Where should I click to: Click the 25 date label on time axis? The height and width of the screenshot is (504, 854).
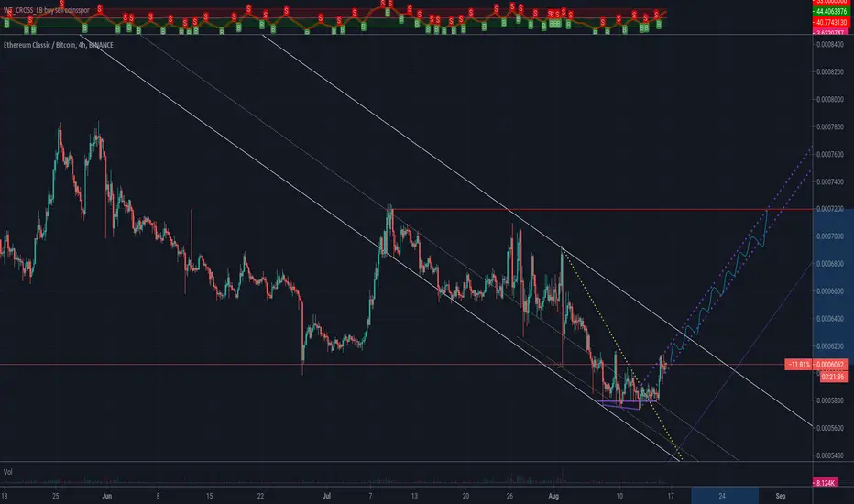56,496
